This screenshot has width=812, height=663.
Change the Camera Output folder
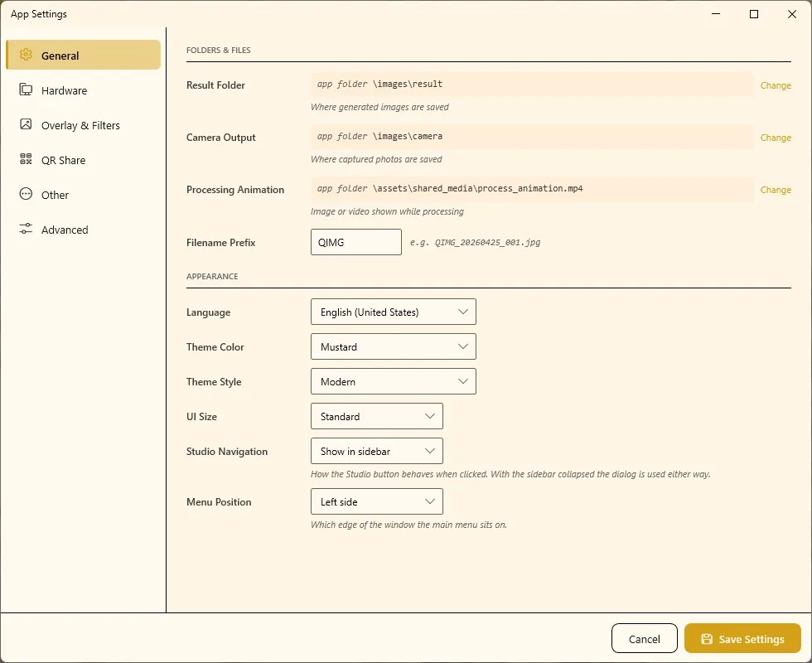tap(776, 138)
